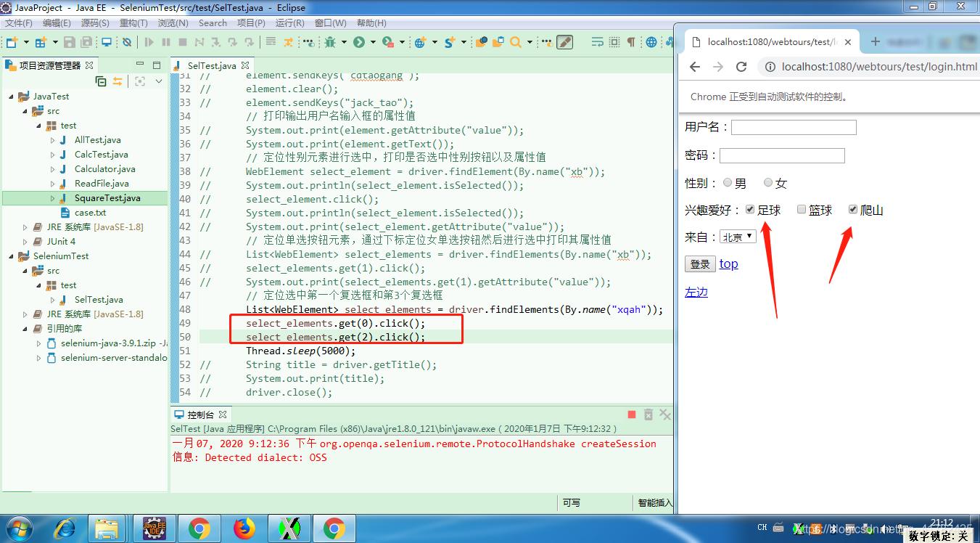Select SquareTest.java in project explorer
Image resolution: width=980 pixels, height=543 pixels.
point(107,198)
